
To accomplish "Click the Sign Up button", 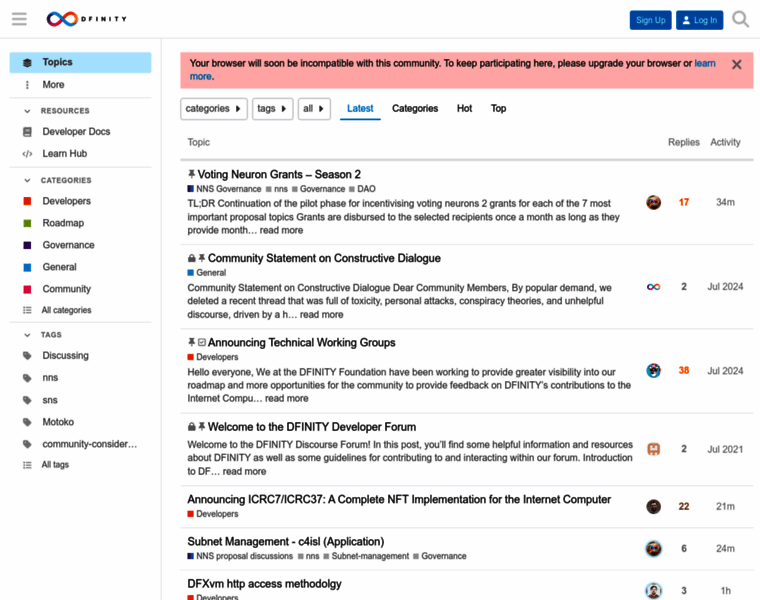I will [x=650, y=20].
